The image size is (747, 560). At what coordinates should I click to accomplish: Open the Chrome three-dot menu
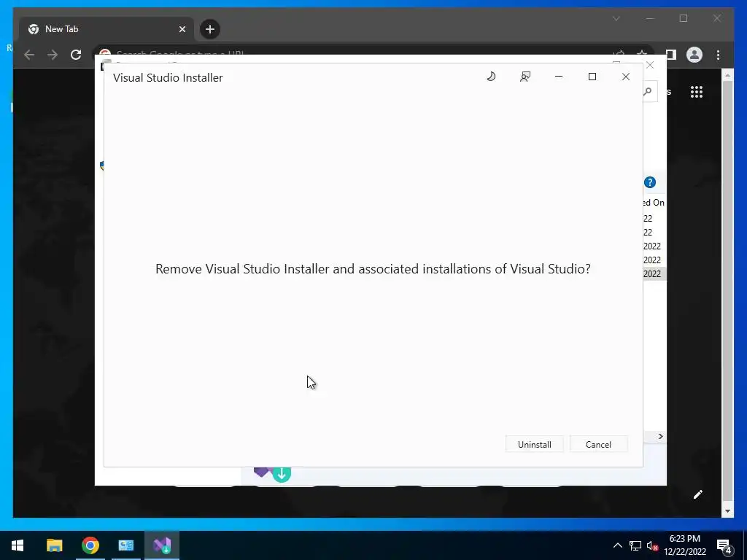[x=718, y=55]
